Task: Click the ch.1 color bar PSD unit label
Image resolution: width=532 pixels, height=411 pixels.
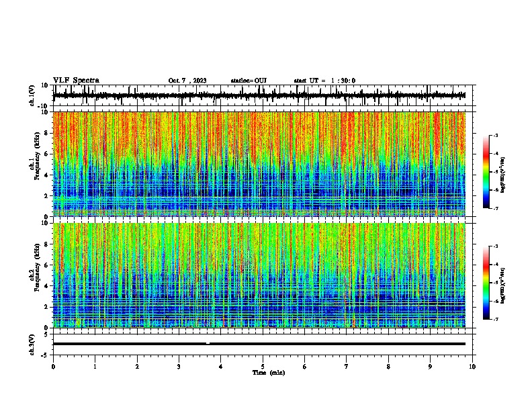Action: [503, 175]
